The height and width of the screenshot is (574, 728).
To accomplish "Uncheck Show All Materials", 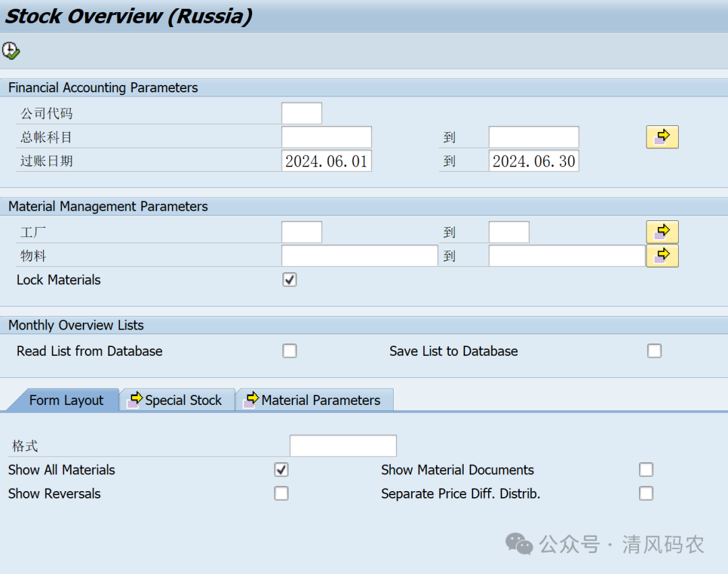I will pyautogui.click(x=281, y=470).
